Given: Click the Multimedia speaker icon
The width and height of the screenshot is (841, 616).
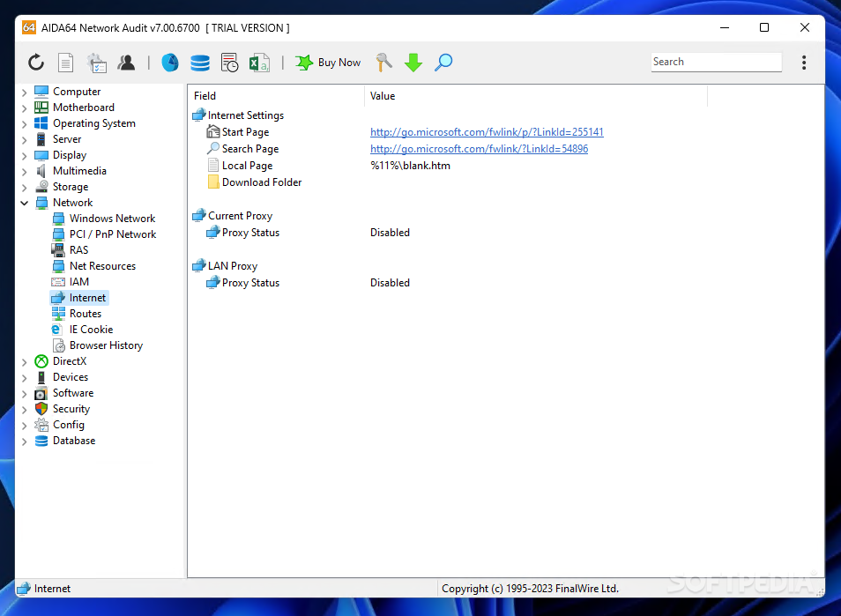Looking at the screenshot, I should (x=41, y=171).
